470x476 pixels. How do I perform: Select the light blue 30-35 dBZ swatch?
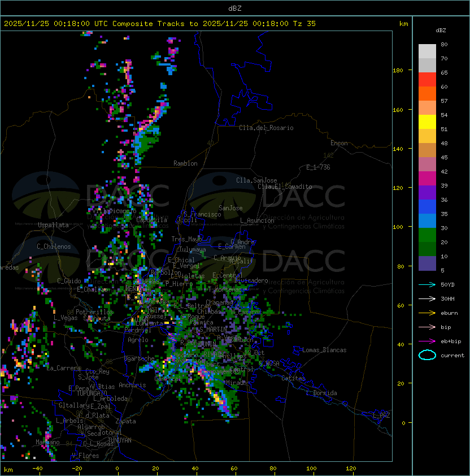pyautogui.click(x=427, y=221)
